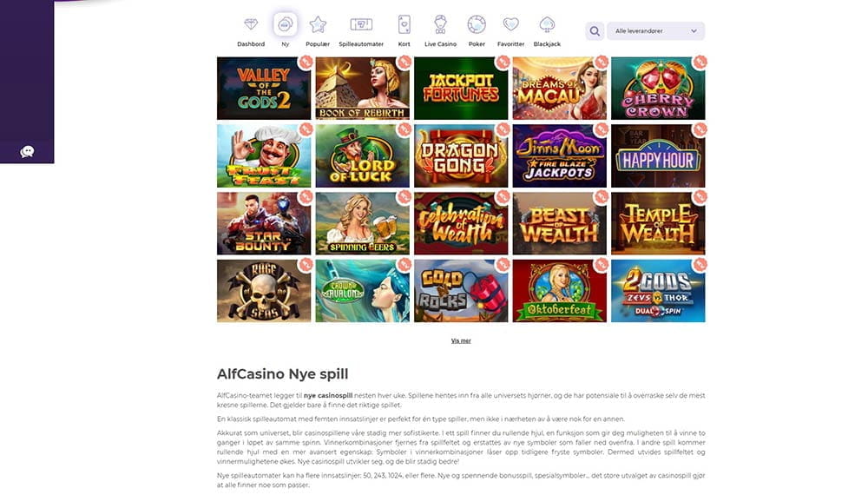Click the search magnifier icon
Viewport: 868px width, 495px height.
(x=595, y=31)
